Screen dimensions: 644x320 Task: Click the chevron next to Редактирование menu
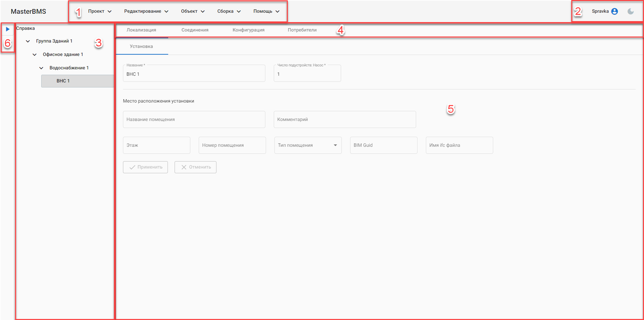(167, 11)
